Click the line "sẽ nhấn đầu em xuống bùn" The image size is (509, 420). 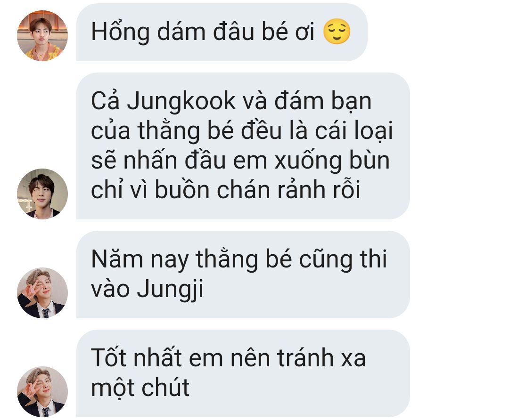pyautogui.click(x=240, y=161)
